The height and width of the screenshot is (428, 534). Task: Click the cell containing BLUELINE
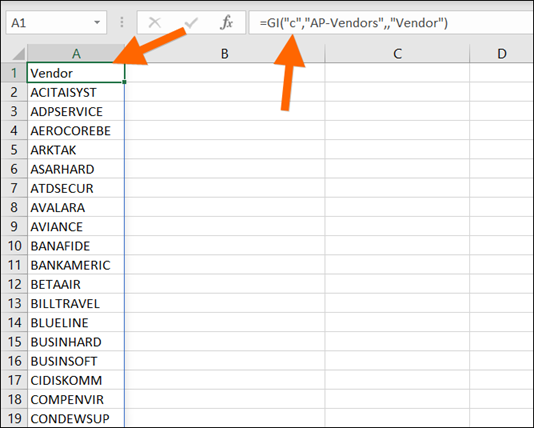point(76,322)
